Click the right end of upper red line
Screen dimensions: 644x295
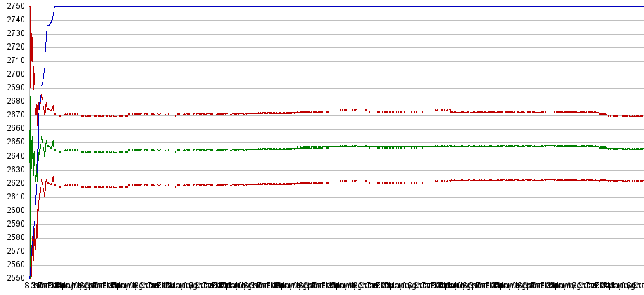pyautogui.click(x=640, y=116)
